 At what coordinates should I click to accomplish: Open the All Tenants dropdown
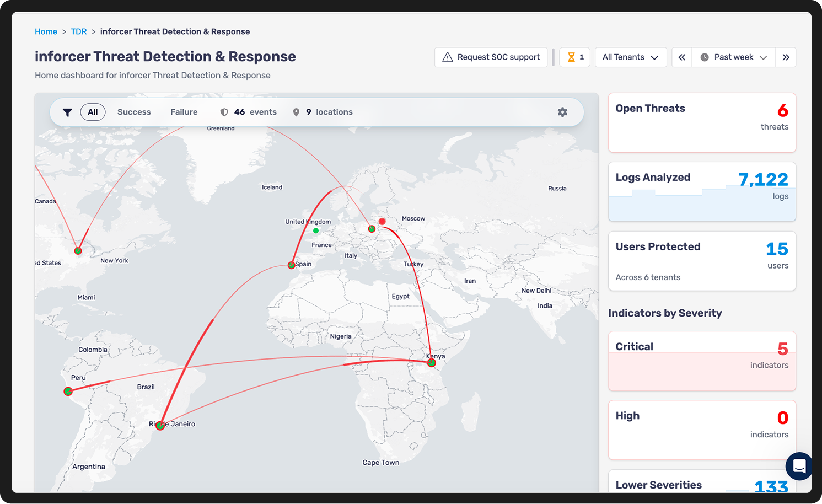[631, 57]
